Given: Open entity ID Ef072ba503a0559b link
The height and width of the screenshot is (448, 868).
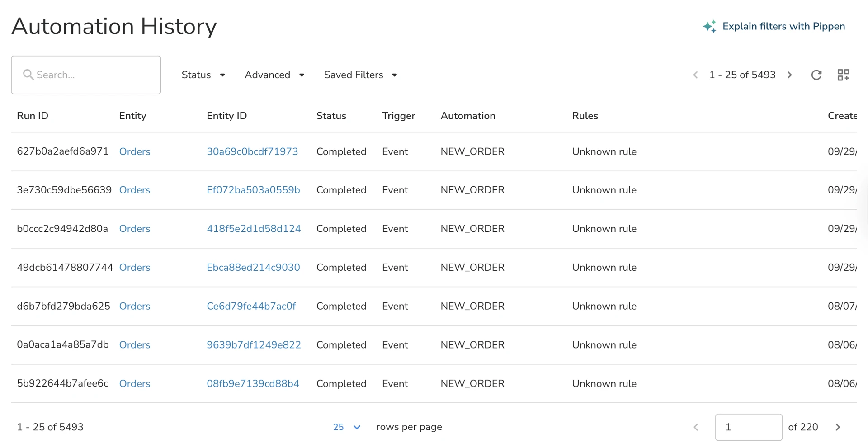Looking at the screenshot, I should click(253, 190).
